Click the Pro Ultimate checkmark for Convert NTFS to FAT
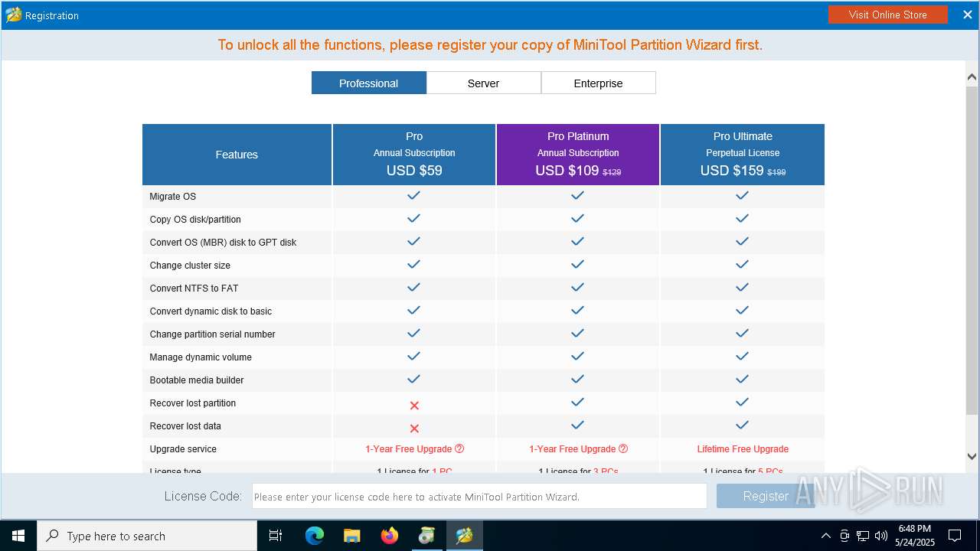This screenshot has height=551, width=980. (x=742, y=287)
